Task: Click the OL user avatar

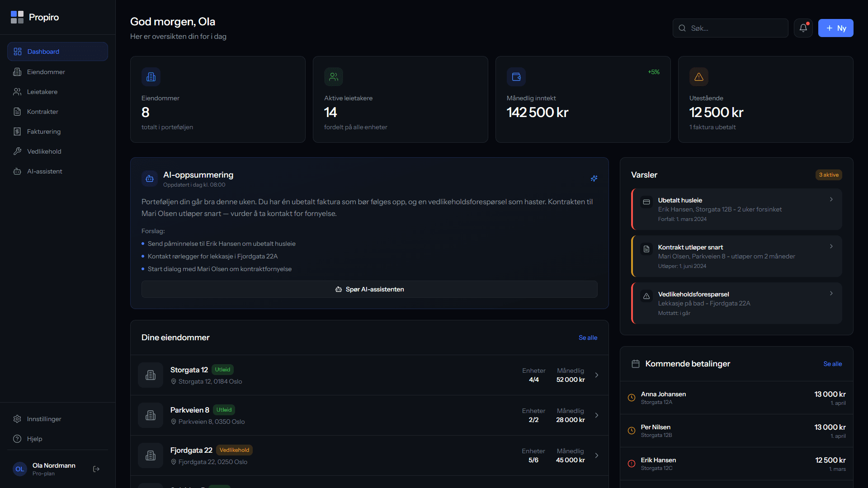Action: click(x=20, y=469)
